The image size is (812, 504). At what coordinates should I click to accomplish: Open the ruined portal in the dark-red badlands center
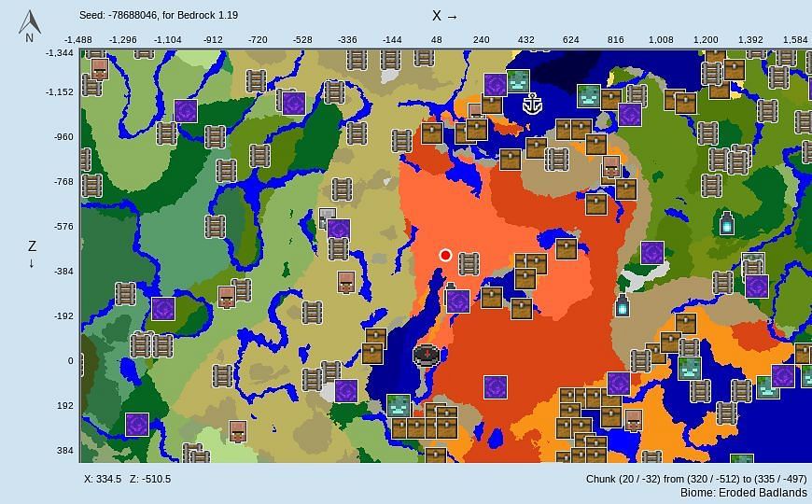tap(495, 387)
